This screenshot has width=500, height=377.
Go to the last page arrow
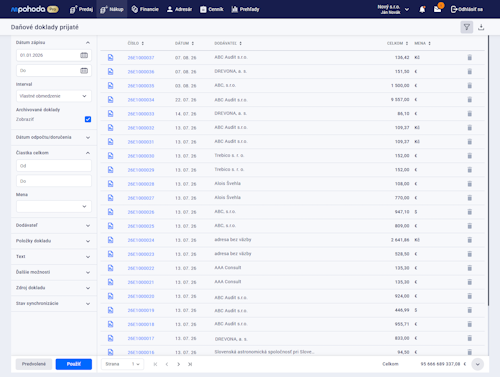click(190, 364)
